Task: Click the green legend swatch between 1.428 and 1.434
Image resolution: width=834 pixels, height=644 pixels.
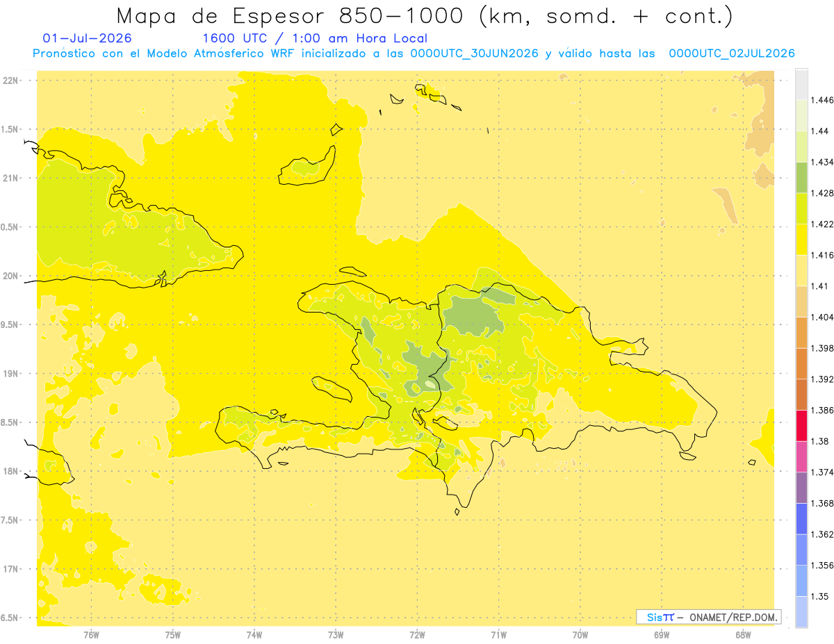Action: pos(801,177)
